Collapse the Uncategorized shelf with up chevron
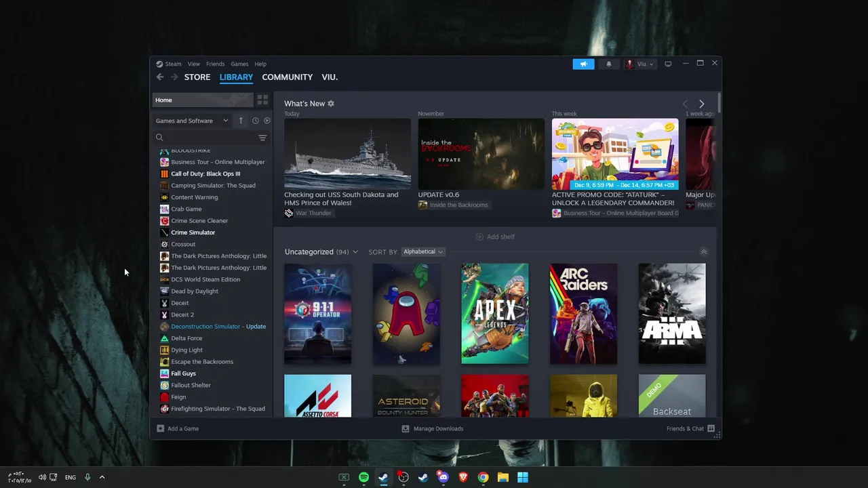The height and width of the screenshot is (488, 868). (x=703, y=251)
